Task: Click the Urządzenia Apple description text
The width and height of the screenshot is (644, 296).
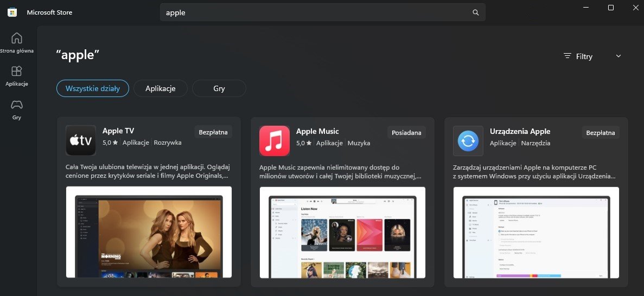Action: pyautogui.click(x=534, y=172)
